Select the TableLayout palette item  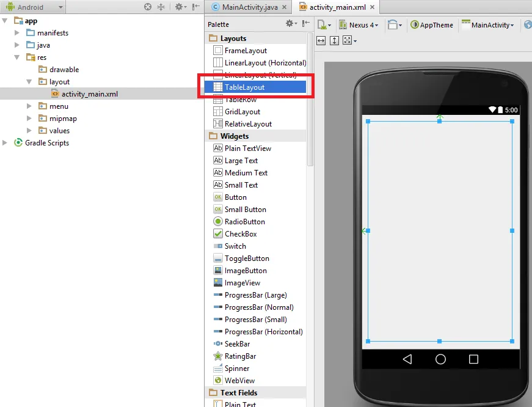244,87
